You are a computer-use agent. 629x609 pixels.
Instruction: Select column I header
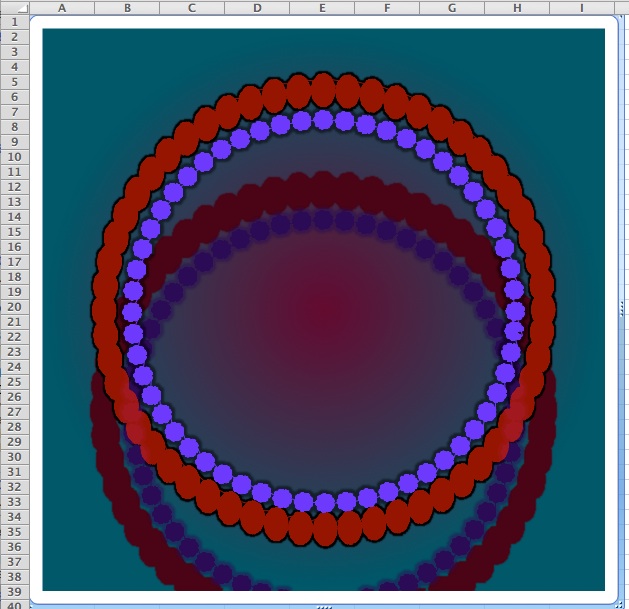pos(582,8)
